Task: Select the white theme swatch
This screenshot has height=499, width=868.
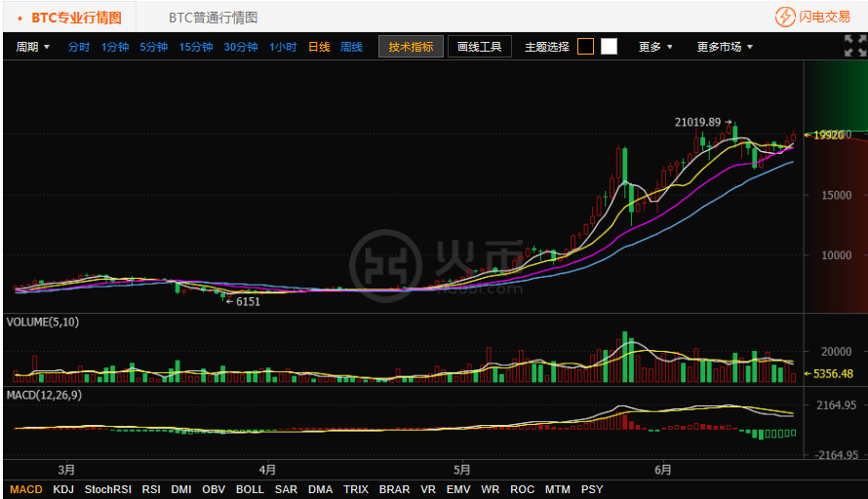Action: [609, 46]
